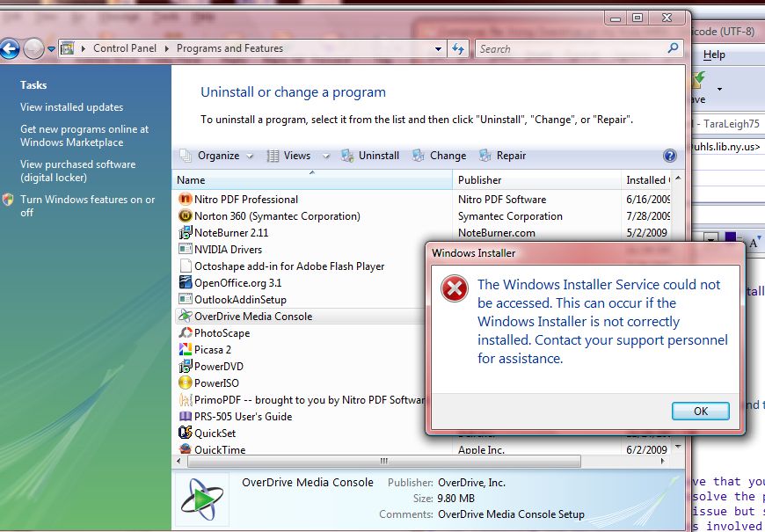
Task: Sort list by the Publisher column header
Action: (x=536, y=180)
